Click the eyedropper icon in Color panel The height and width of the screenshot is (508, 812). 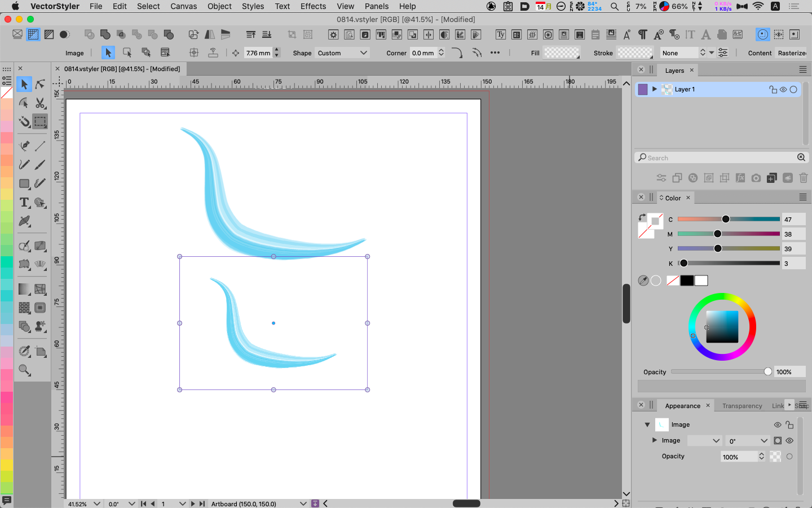point(643,281)
